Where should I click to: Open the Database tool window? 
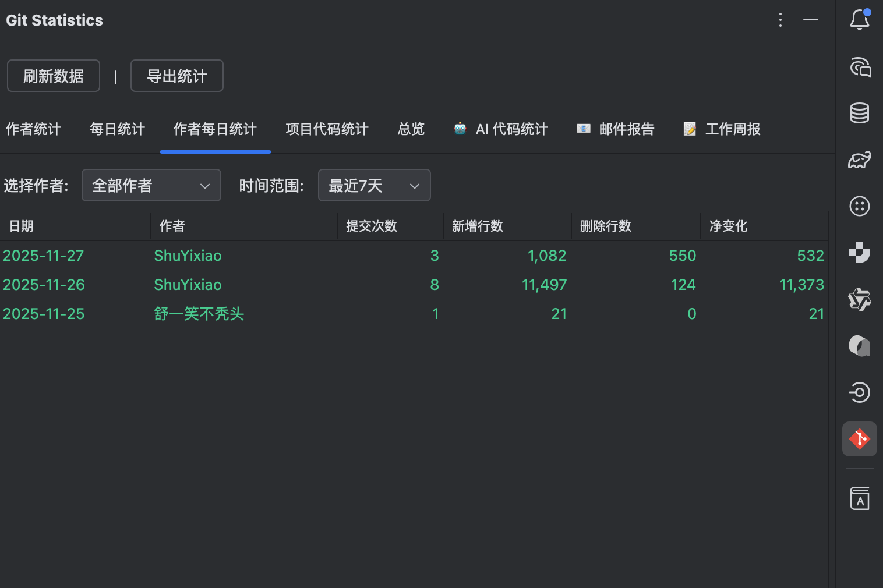[x=860, y=113]
